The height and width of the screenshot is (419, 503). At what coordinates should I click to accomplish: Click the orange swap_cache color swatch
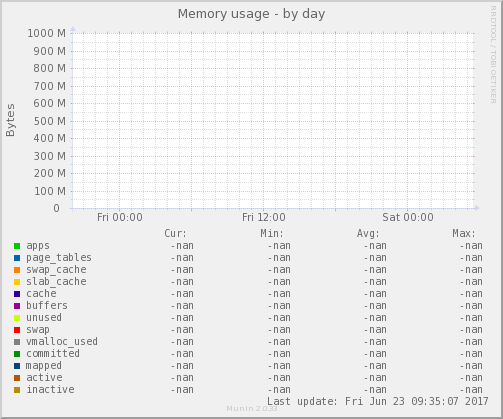[x=17, y=270]
